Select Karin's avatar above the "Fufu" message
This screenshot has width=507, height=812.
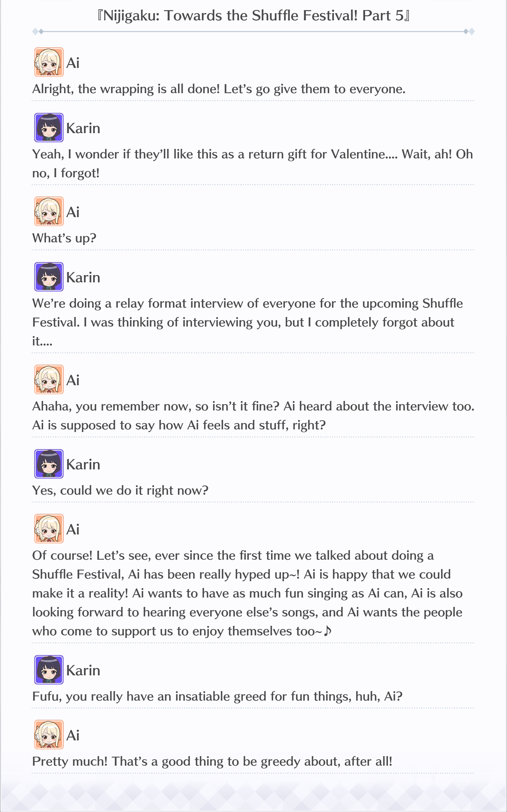point(49,670)
